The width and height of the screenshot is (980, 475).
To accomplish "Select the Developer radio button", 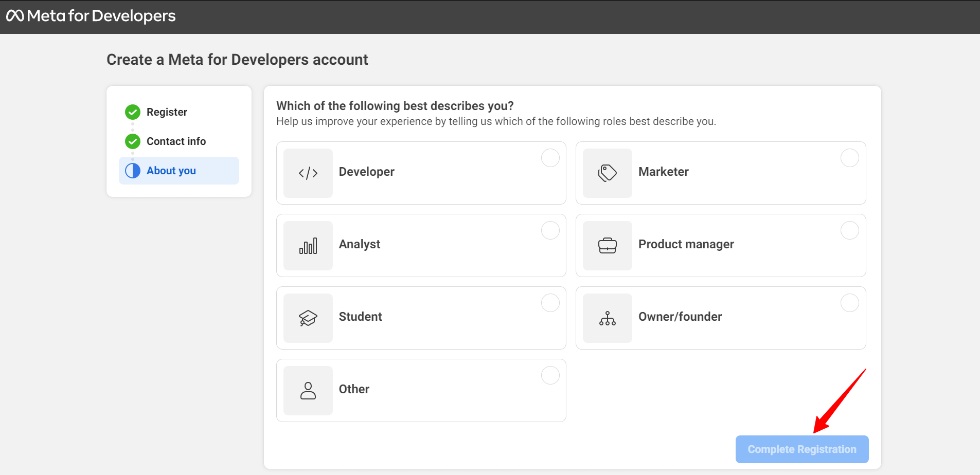I will pyautogui.click(x=550, y=158).
